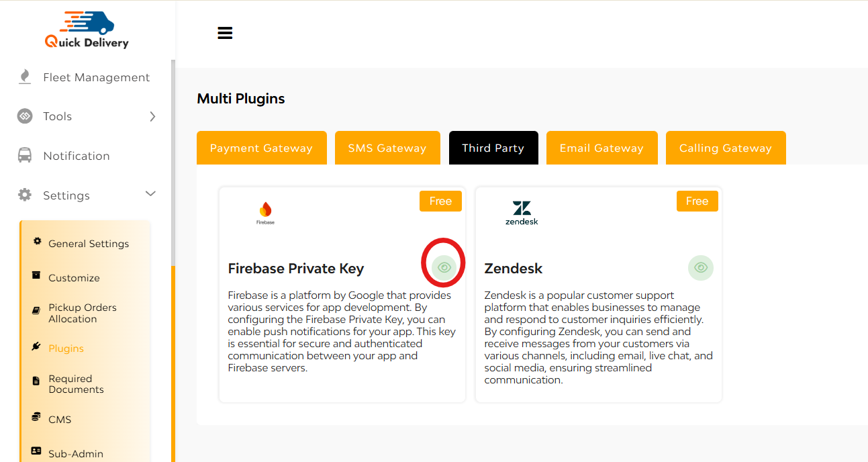This screenshot has height=462, width=868.
Task: Open the hamburger menu icon
Action: coord(225,33)
